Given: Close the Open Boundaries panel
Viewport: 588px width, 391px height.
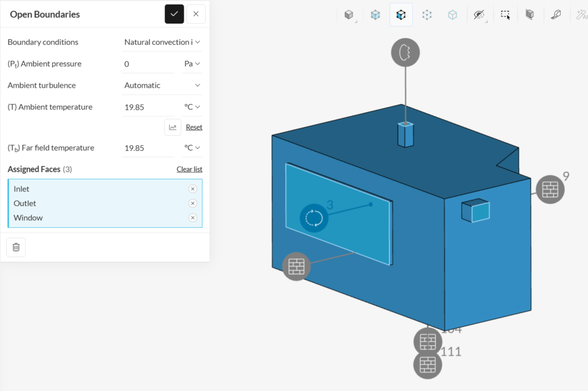Looking at the screenshot, I should pyautogui.click(x=196, y=14).
